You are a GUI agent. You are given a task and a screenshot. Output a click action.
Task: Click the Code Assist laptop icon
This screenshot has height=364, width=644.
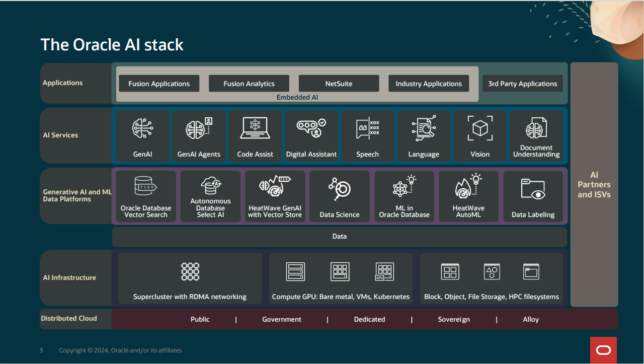255,128
